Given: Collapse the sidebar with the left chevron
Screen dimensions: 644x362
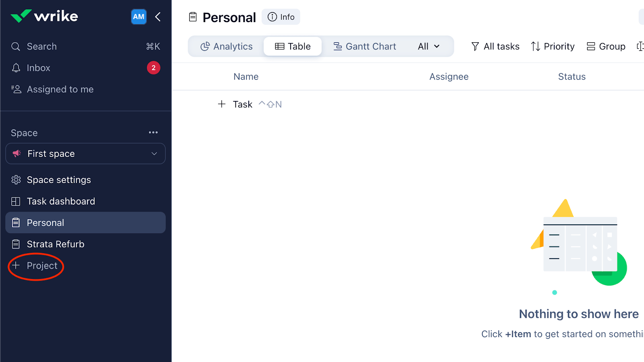Looking at the screenshot, I should click(x=158, y=16).
